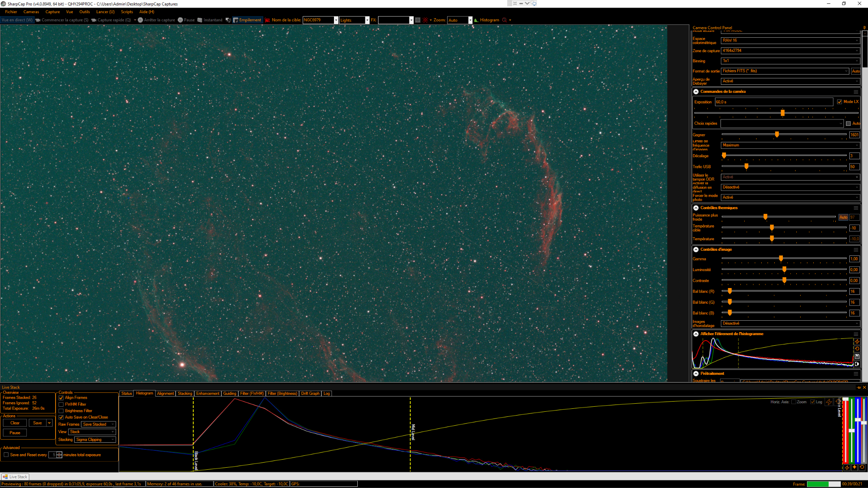
Task: Click the lightning auto-stretch icon beside Log checkbox
Action: pyautogui.click(x=829, y=402)
